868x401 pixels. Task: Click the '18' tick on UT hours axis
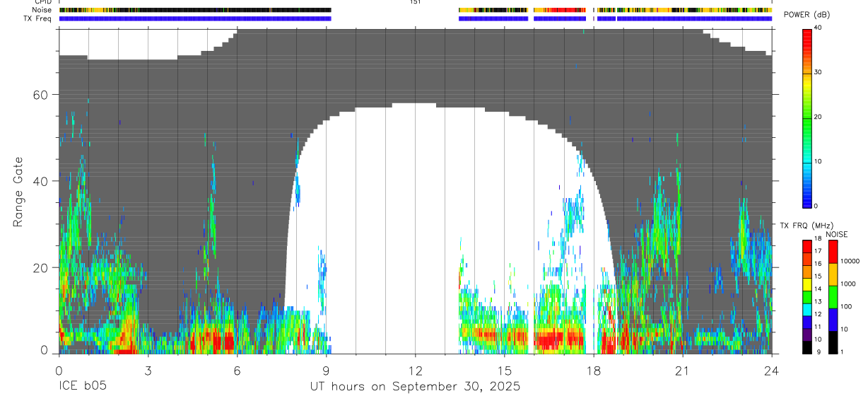594,371
